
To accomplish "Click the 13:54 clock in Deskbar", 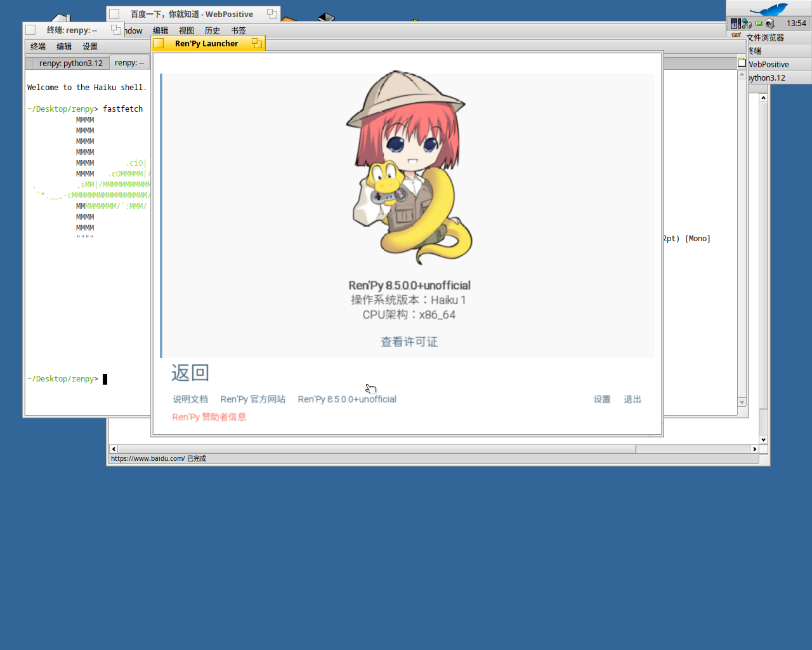I will (x=796, y=23).
